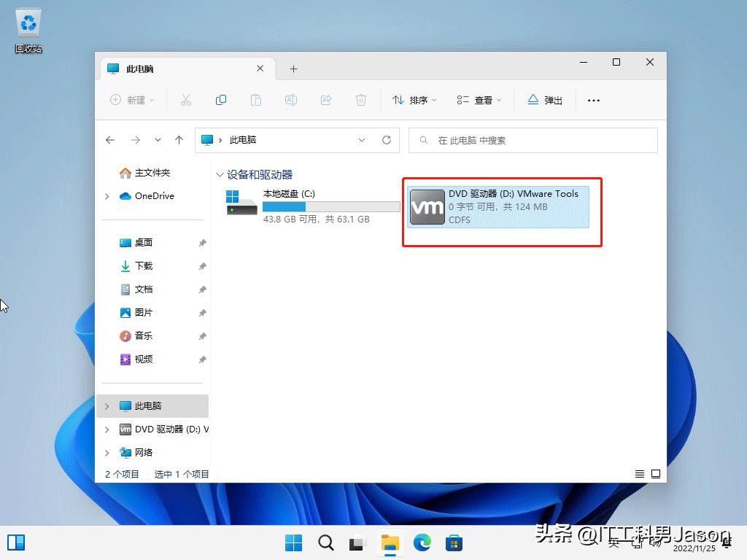Click the refresh button in address bar
The width and height of the screenshot is (747, 560).
pyautogui.click(x=386, y=140)
